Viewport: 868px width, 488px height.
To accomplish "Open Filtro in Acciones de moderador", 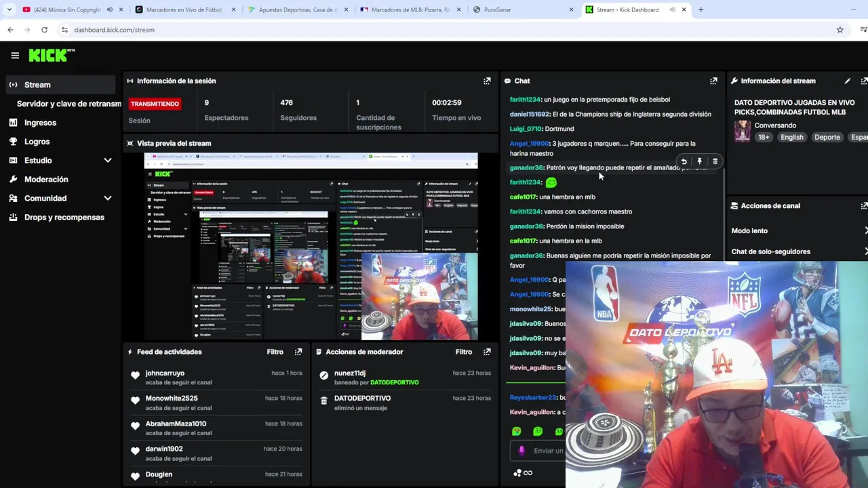I will [463, 352].
